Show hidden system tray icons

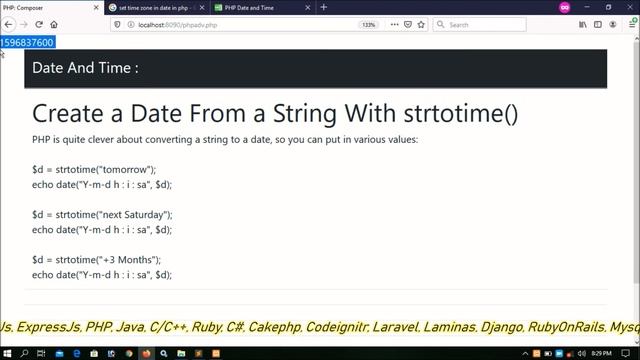click(525, 353)
